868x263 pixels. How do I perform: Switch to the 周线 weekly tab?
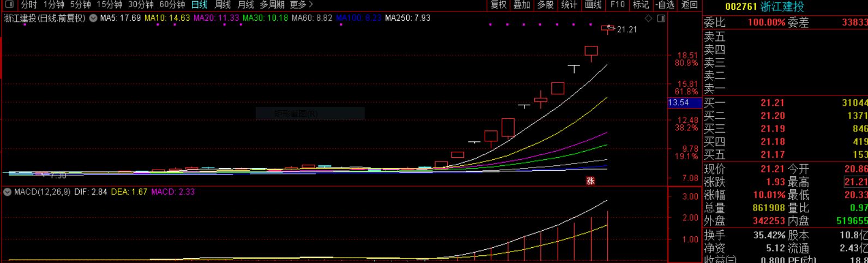pos(222,5)
